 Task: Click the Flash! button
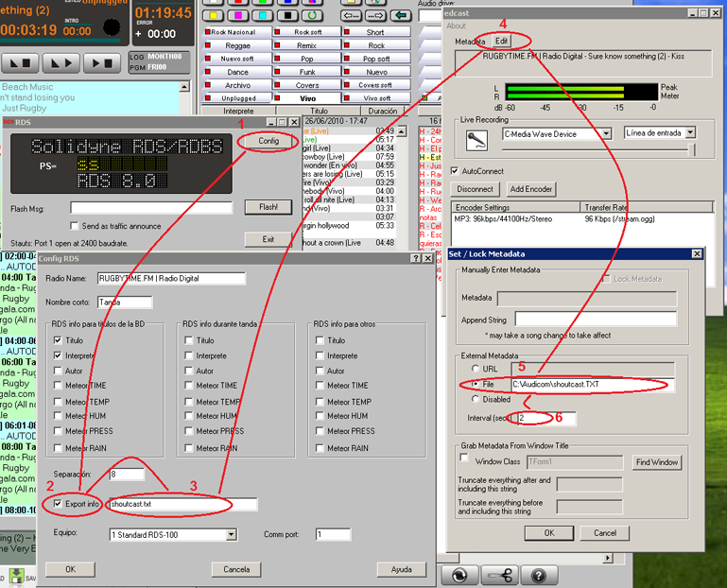268,207
